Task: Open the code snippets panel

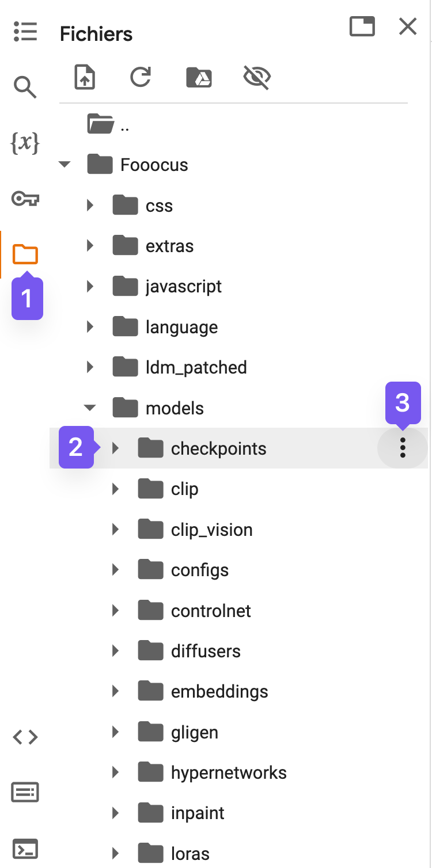Action: 25,737
